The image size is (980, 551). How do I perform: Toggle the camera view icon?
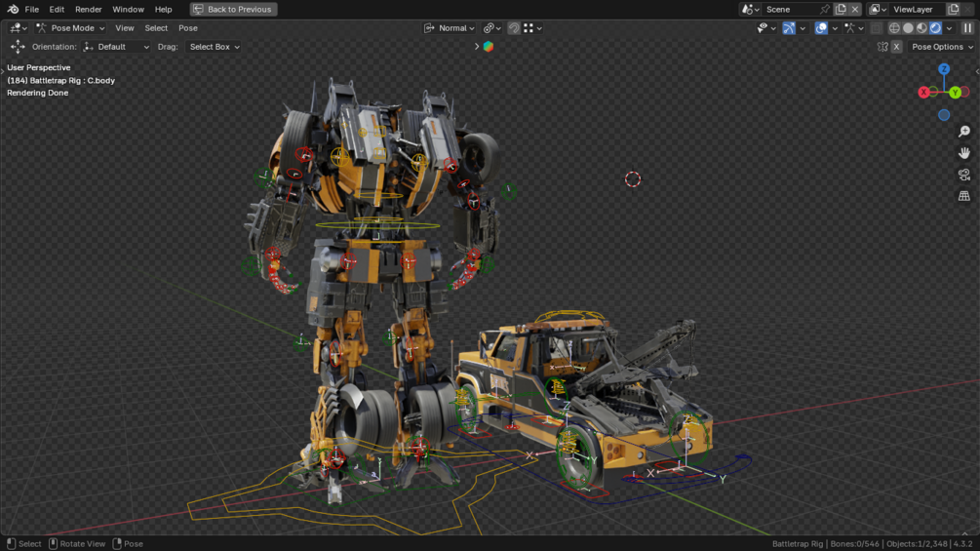pos(964,175)
